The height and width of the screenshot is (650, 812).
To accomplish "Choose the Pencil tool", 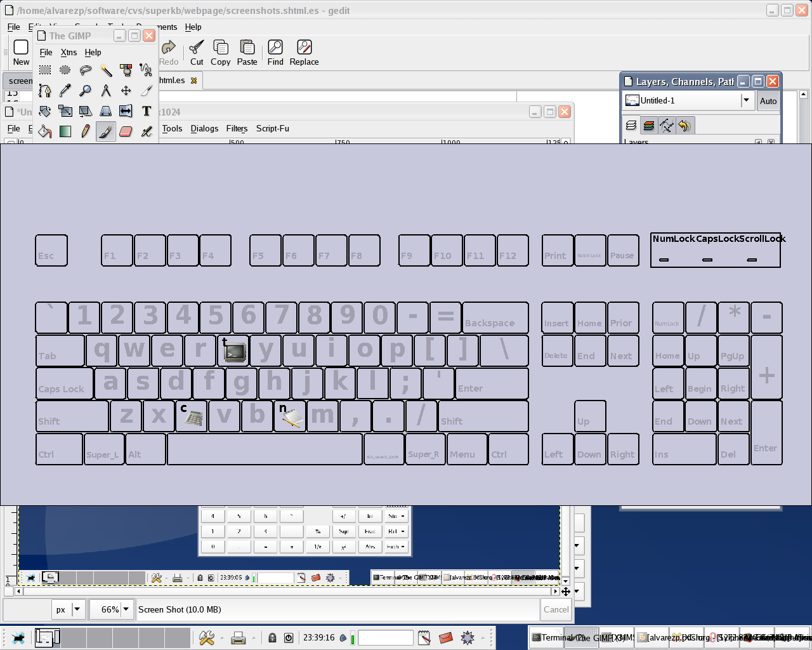I will (x=86, y=131).
